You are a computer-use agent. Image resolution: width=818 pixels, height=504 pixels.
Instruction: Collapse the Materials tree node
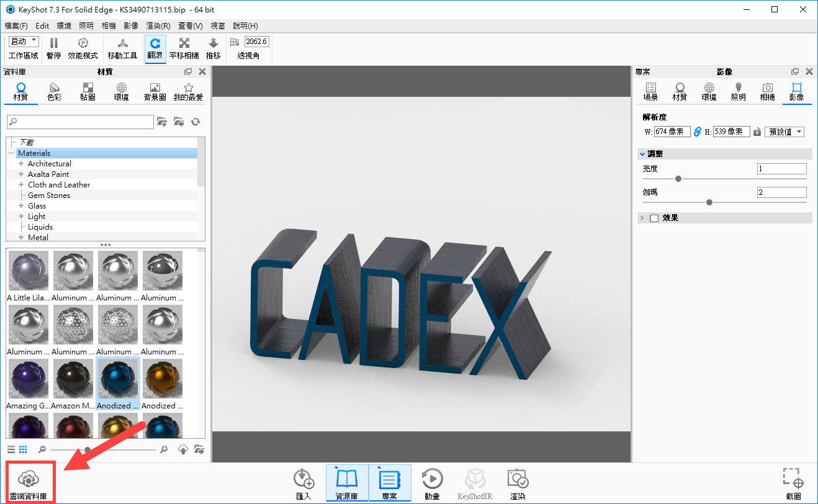coord(11,153)
